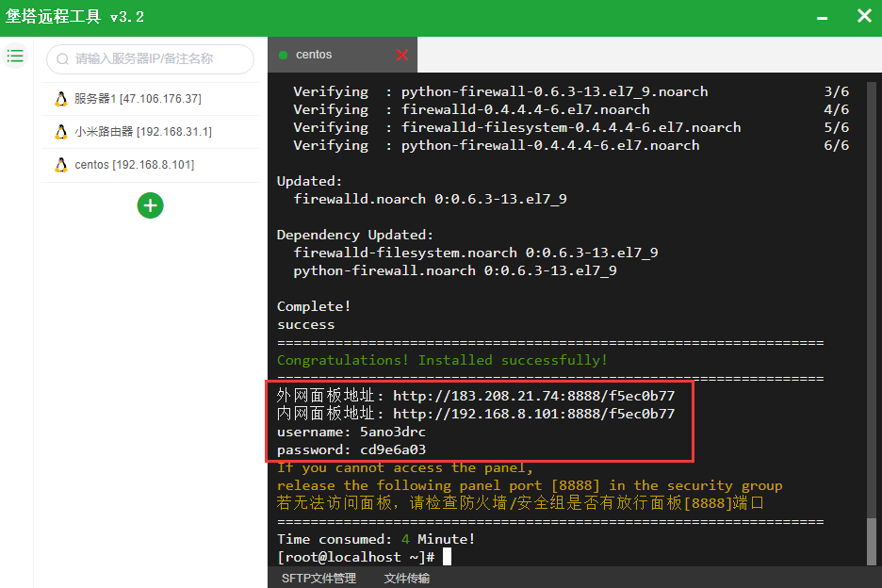Click the 'Updated:' heading in terminal
882x588 pixels.
(309, 181)
